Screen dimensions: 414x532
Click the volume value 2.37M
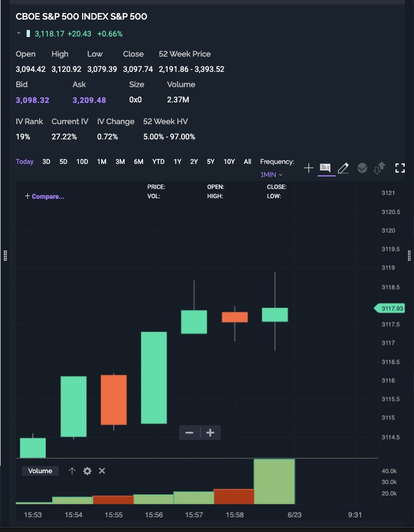pos(178,100)
